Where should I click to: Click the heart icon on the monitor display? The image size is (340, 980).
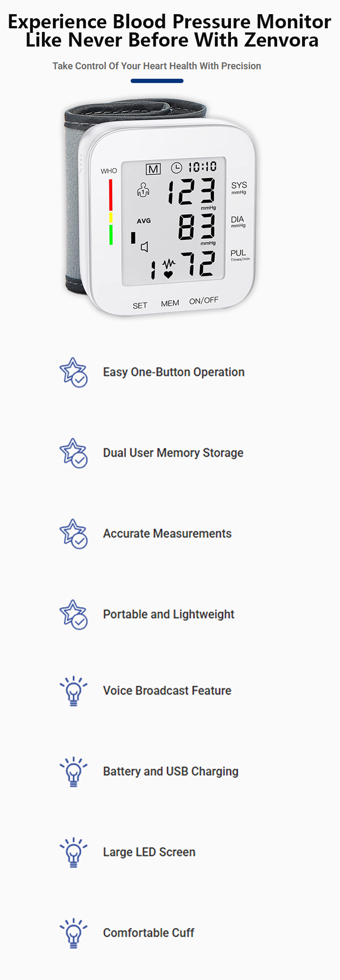(x=168, y=274)
